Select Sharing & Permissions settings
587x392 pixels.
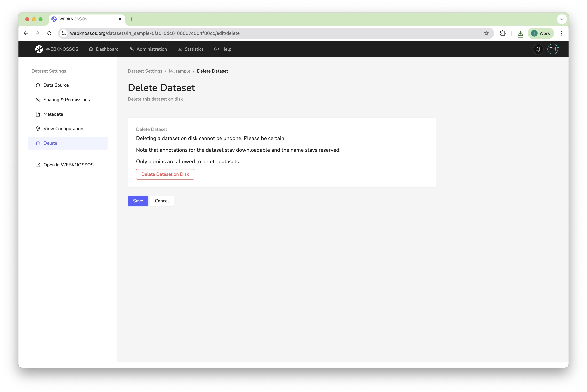coord(66,100)
